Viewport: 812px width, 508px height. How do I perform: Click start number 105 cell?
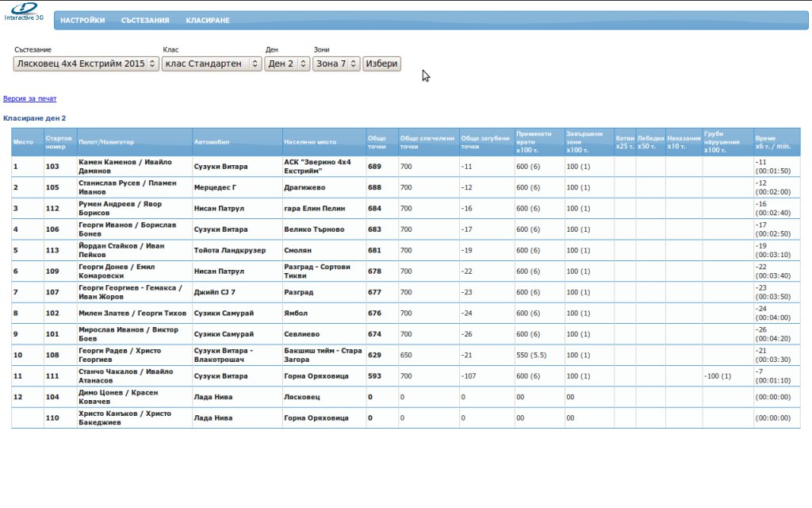point(60,187)
